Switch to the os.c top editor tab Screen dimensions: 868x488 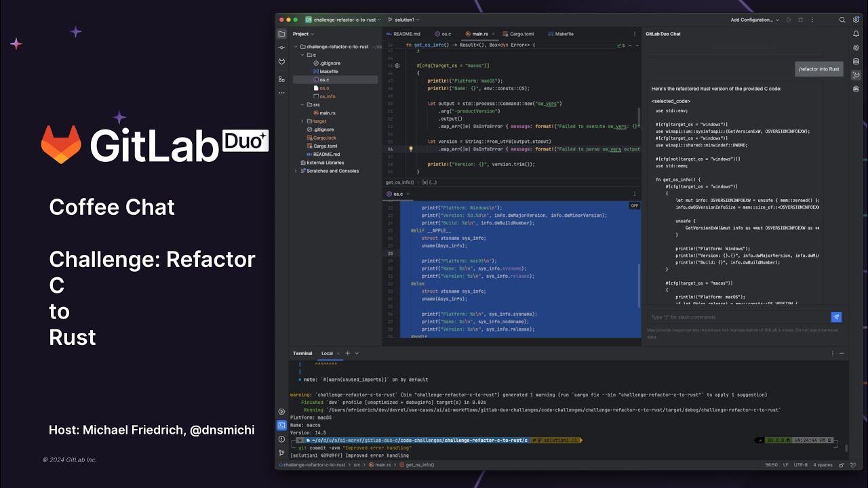point(442,34)
